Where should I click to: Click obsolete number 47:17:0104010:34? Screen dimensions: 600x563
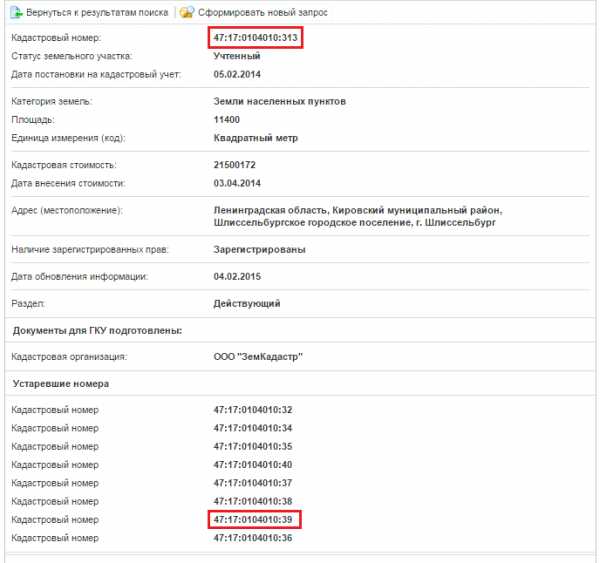point(253,428)
